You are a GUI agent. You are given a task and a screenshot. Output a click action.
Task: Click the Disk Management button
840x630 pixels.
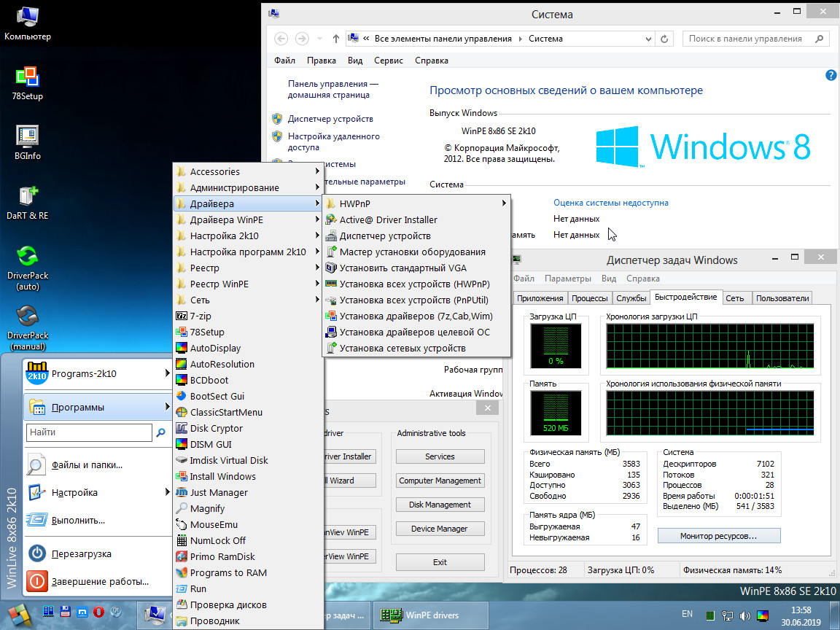[440, 505]
